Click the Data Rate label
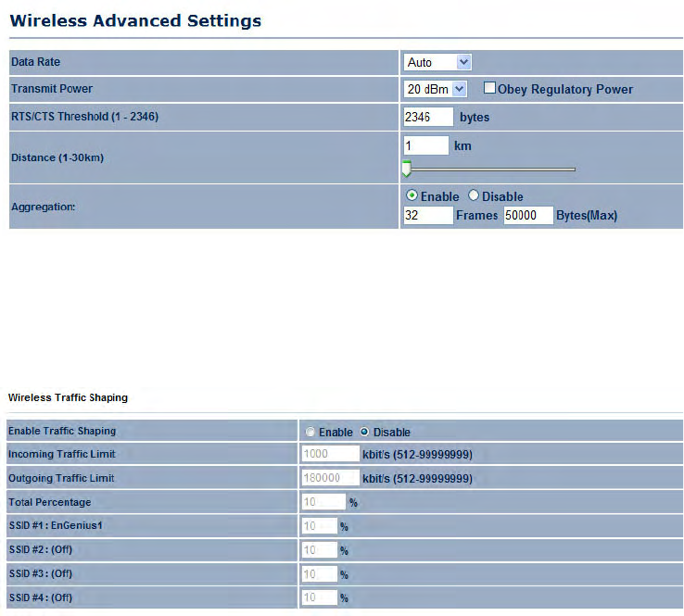This screenshot has width=684, height=616. tap(36, 62)
